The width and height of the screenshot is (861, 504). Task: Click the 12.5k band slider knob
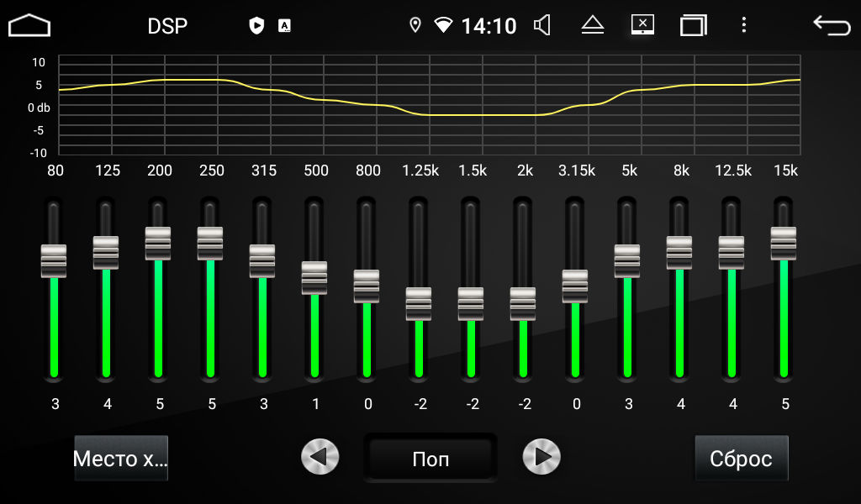[x=732, y=253]
